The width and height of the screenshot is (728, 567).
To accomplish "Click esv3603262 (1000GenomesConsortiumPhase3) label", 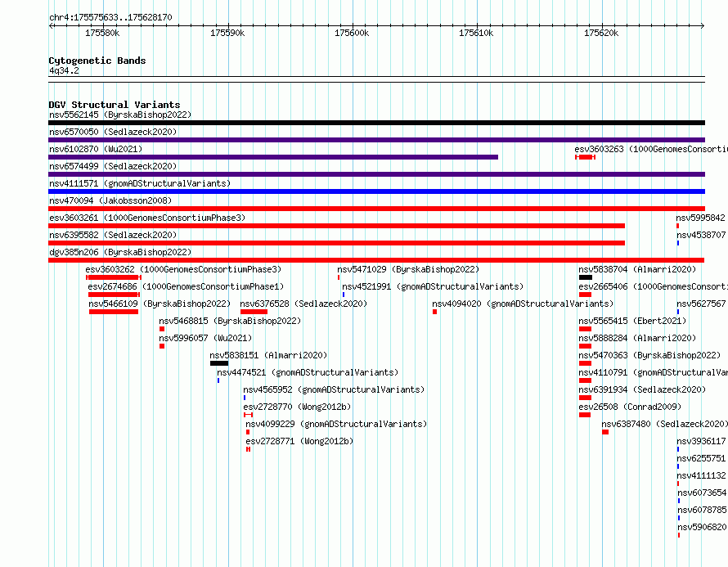I will point(183,269).
